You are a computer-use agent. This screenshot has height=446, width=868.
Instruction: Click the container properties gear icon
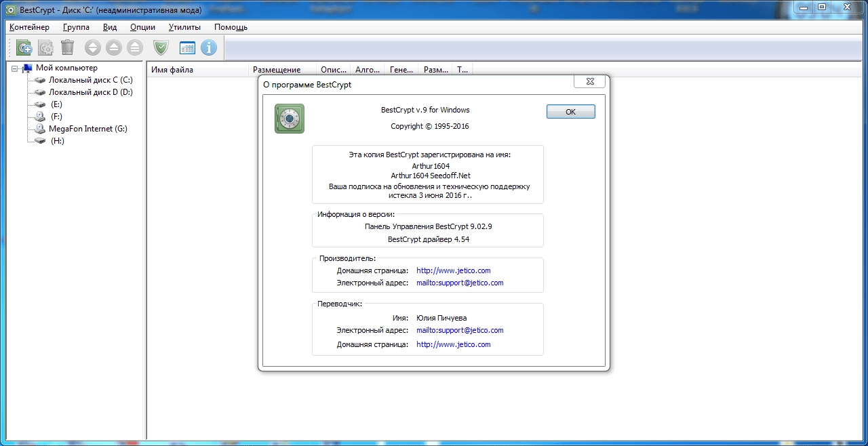[46, 47]
